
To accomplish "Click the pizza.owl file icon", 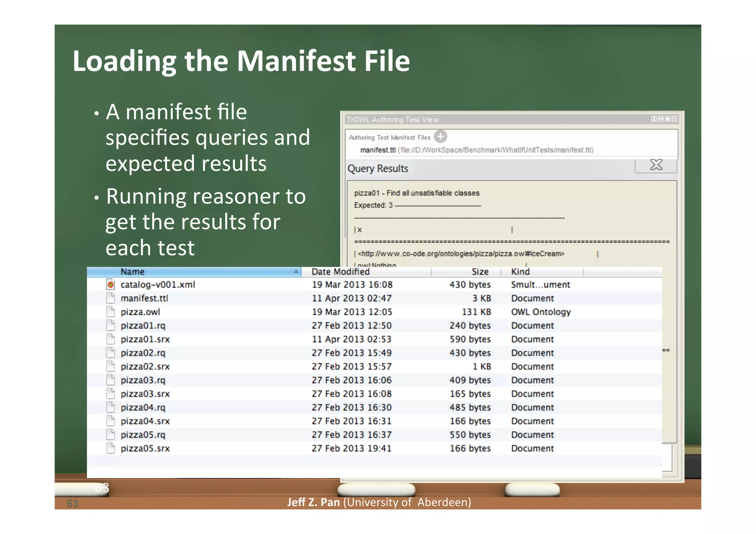I will 110,312.
